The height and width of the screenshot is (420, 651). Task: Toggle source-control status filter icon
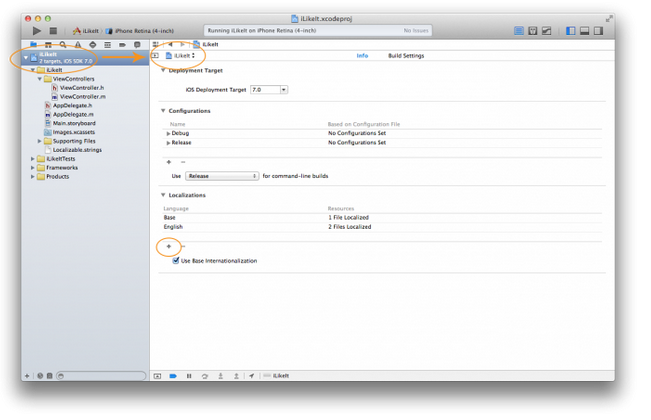(x=49, y=376)
